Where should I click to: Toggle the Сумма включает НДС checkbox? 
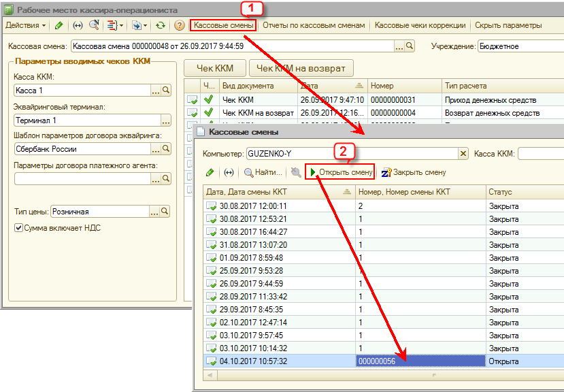19,228
